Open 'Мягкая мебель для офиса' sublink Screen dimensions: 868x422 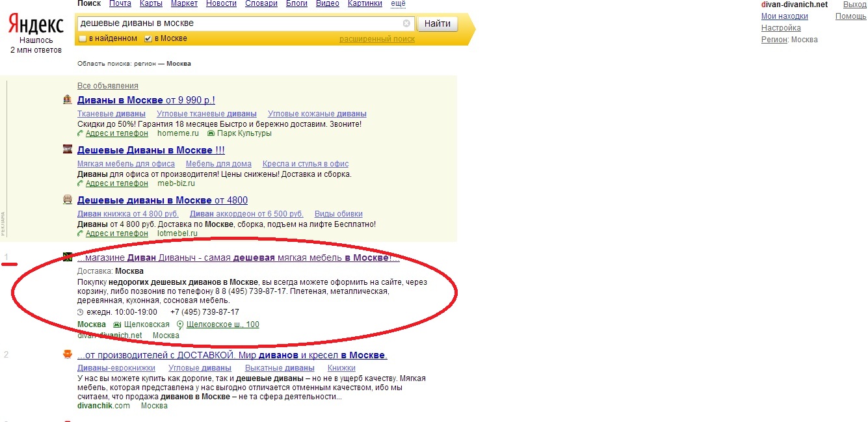[x=126, y=164]
